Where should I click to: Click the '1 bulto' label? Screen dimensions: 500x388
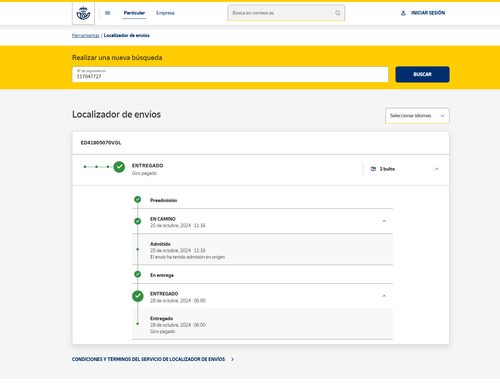(387, 169)
